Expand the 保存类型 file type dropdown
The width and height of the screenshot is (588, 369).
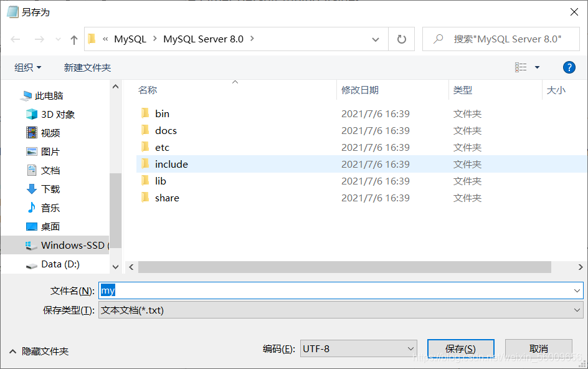pos(577,310)
